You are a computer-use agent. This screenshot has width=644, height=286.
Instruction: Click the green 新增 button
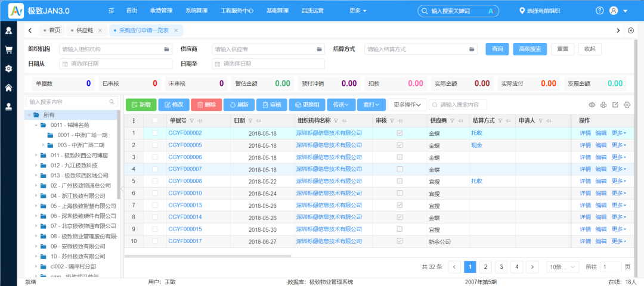tap(141, 105)
